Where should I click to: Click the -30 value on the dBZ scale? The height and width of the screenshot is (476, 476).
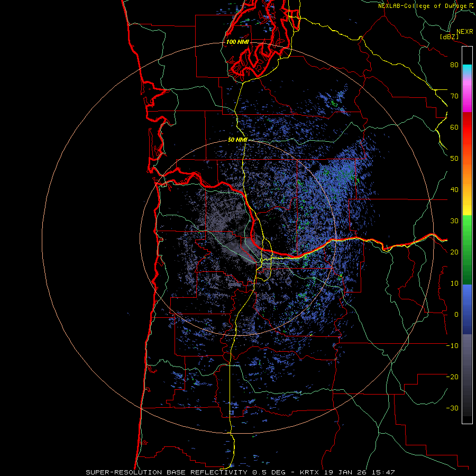[x=452, y=408]
